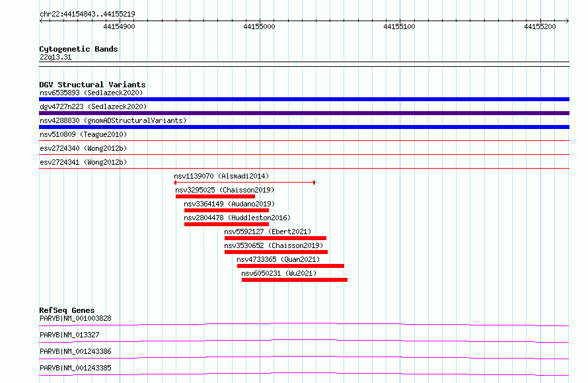
Task: Click the blue bar under nsv4288830
Action: (x=304, y=127)
